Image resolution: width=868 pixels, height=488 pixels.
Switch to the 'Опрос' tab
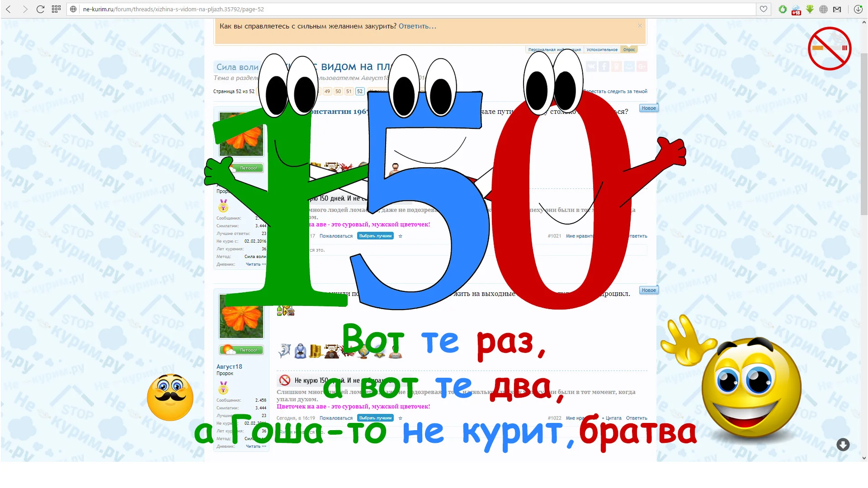[629, 50]
